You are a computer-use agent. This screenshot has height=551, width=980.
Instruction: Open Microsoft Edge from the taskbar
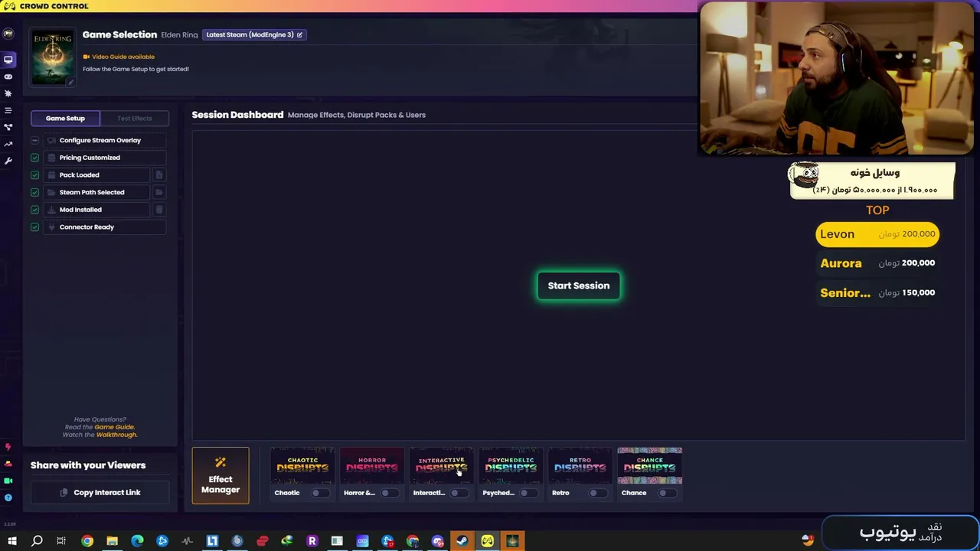click(x=137, y=541)
